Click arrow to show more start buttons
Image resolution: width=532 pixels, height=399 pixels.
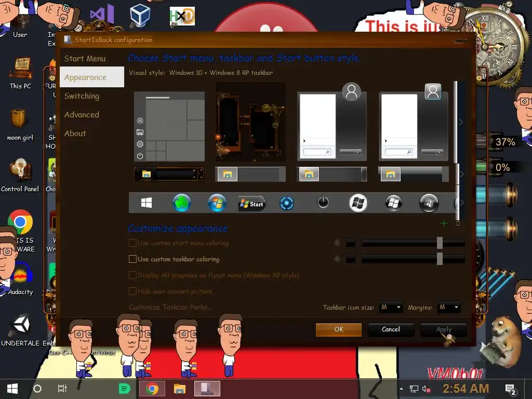(x=461, y=203)
